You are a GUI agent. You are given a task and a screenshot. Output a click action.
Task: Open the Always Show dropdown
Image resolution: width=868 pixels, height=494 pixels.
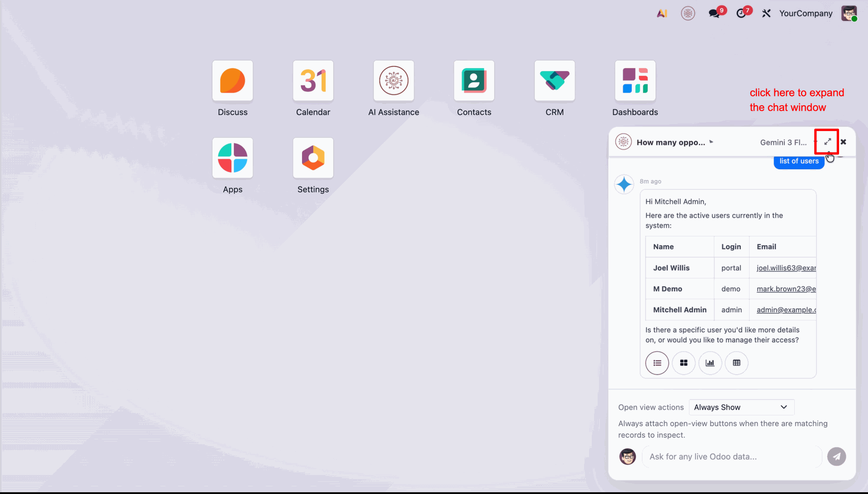pos(741,407)
